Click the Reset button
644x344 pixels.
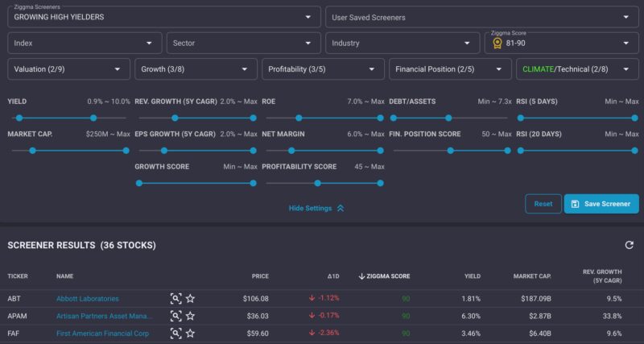coord(543,204)
